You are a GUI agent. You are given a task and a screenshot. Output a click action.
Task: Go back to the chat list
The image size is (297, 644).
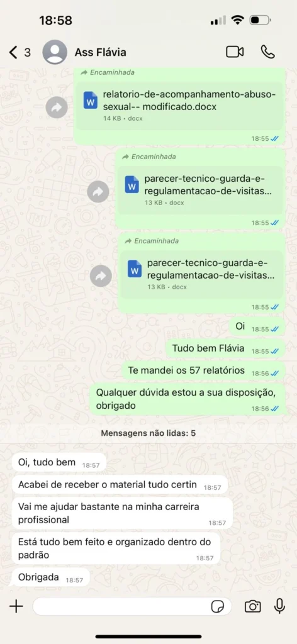(20, 52)
